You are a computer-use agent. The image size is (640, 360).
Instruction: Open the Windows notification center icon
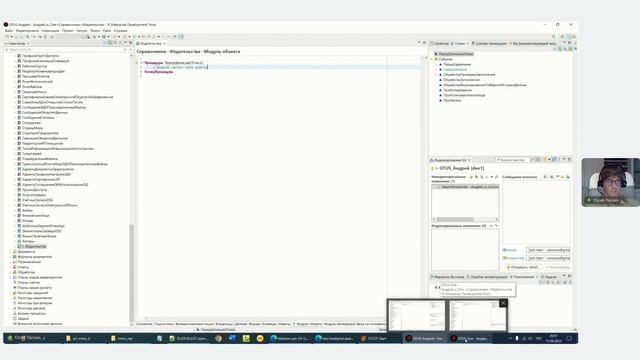click(569, 338)
